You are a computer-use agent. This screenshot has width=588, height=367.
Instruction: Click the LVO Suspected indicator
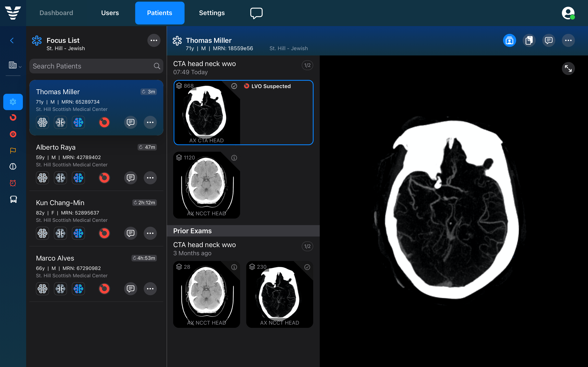267,86
